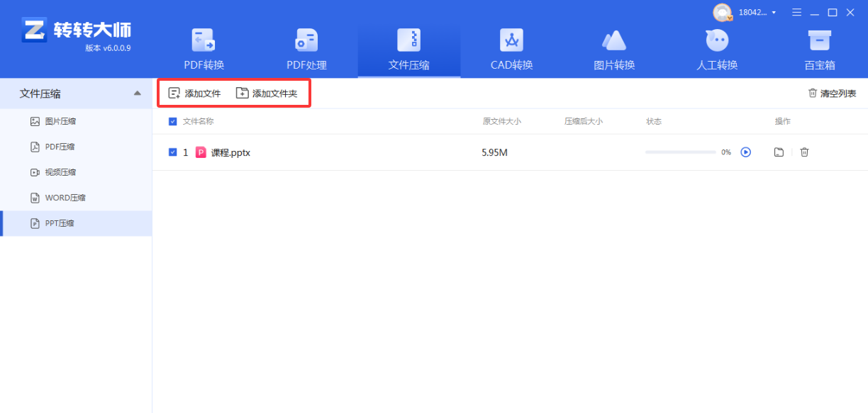Click the user avatar in the title bar
Screen dimensions: 868x413
[723, 12]
